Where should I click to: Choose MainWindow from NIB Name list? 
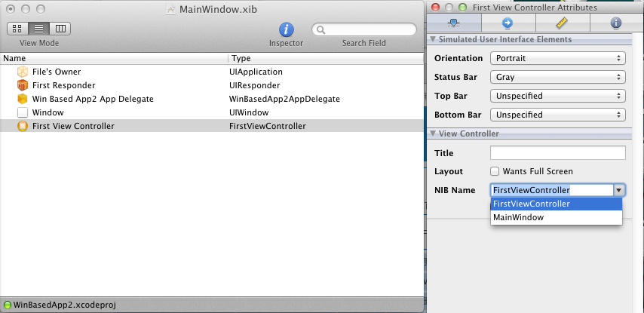557,218
